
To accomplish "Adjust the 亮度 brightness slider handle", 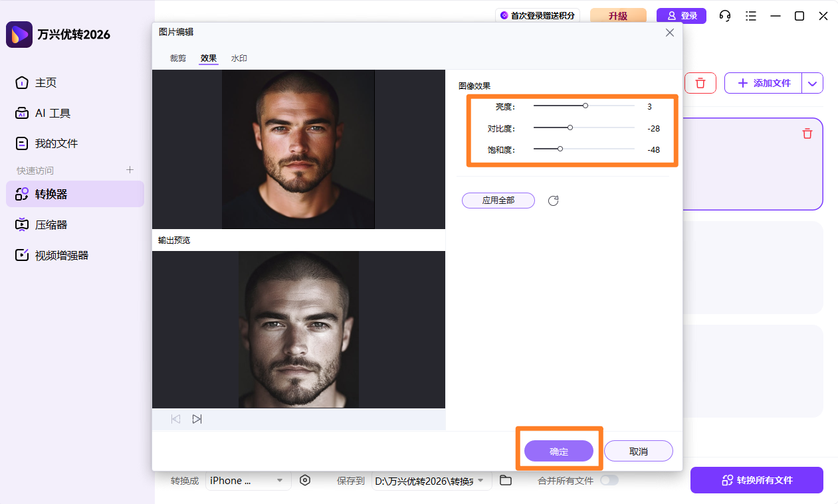I will pyautogui.click(x=584, y=106).
